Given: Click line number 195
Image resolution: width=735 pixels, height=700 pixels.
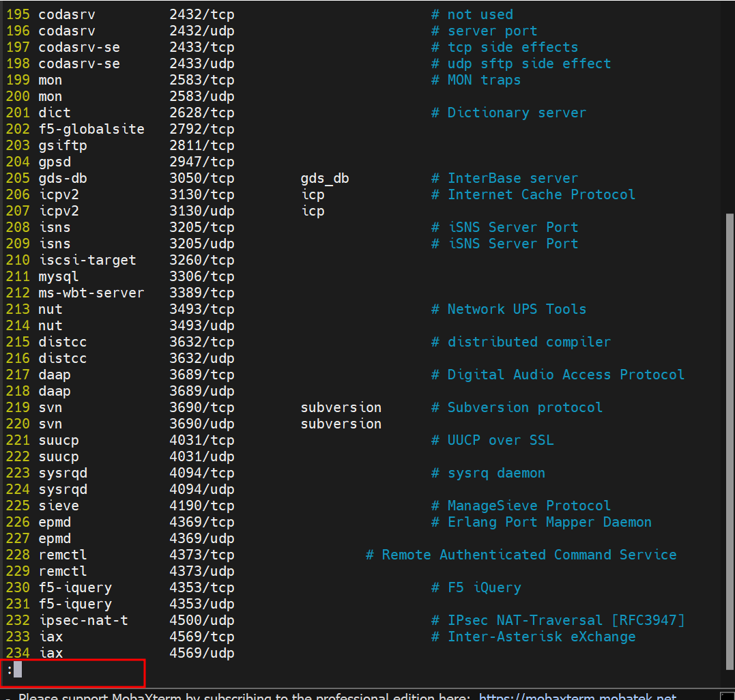Looking at the screenshot, I should click(x=18, y=14).
